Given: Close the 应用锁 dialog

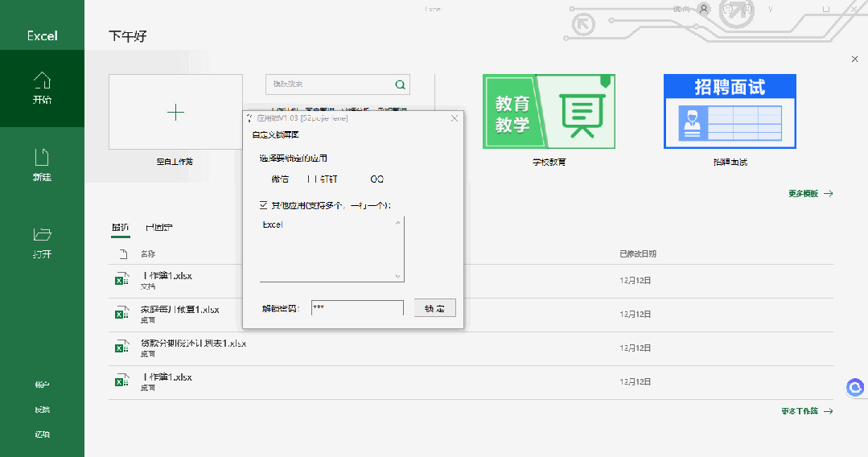Looking at the screenshot, I should (x=455, y=118).
